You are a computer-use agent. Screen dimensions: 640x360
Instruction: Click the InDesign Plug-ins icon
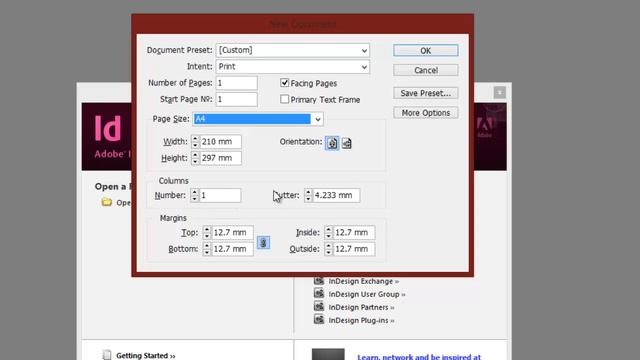(319, 320)
